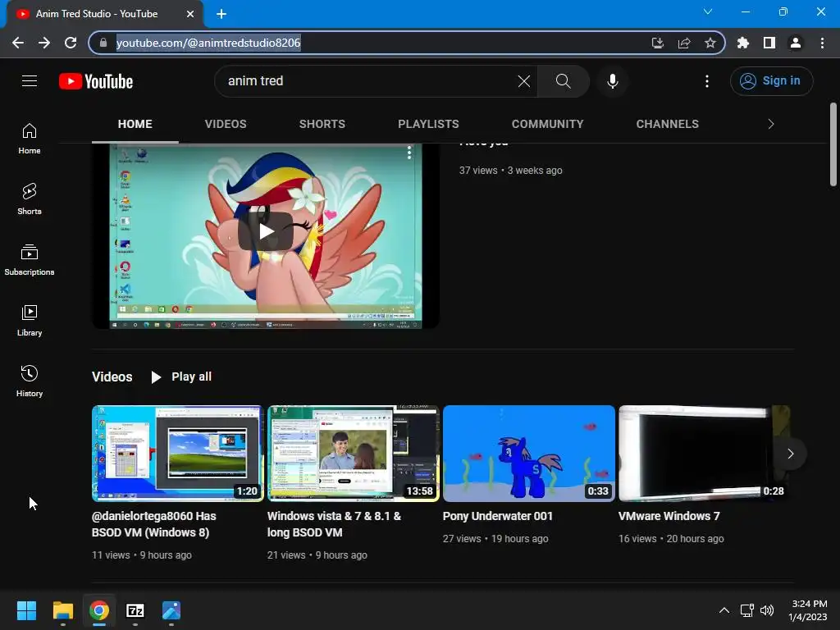Switch to the CHANNELS tab
Screen dimensions: 840x630
coord(668,124)
